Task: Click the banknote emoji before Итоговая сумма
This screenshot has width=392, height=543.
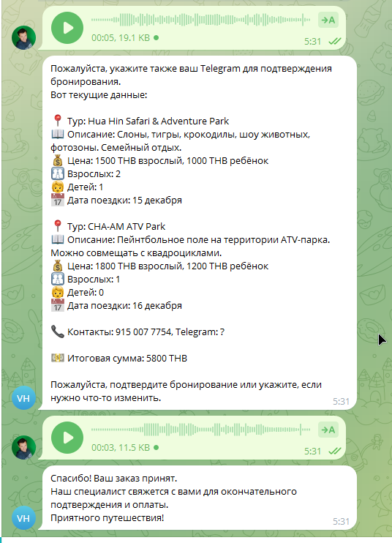Action: [x=58, y=358]
